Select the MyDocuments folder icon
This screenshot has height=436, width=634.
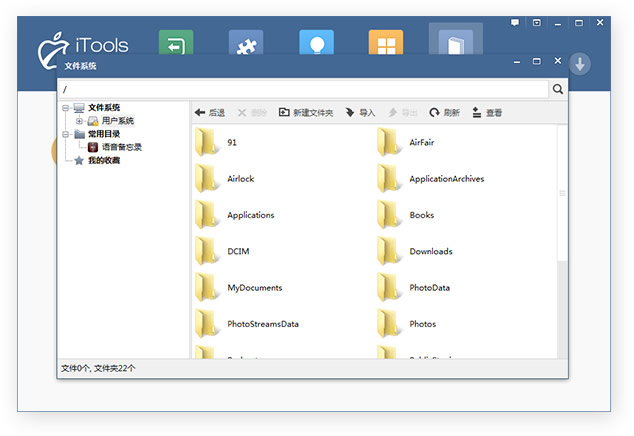click(207, 288)
